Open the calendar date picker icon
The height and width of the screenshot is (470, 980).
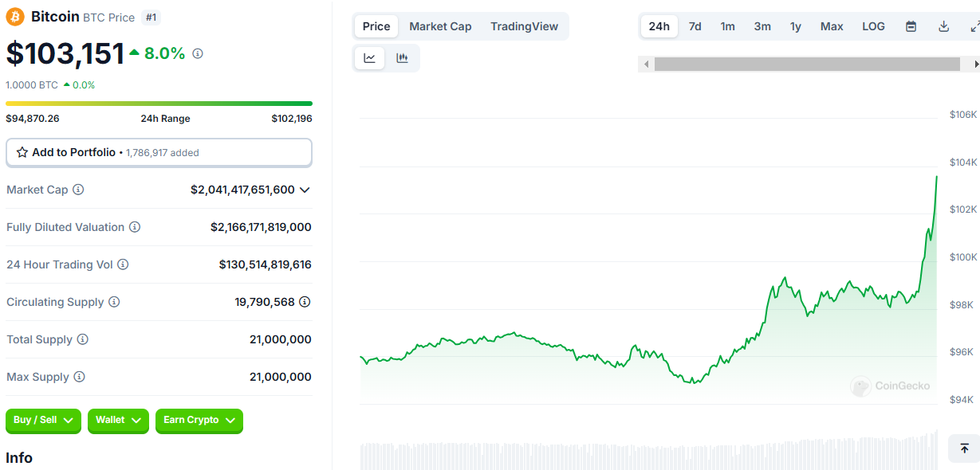[911, 26]
